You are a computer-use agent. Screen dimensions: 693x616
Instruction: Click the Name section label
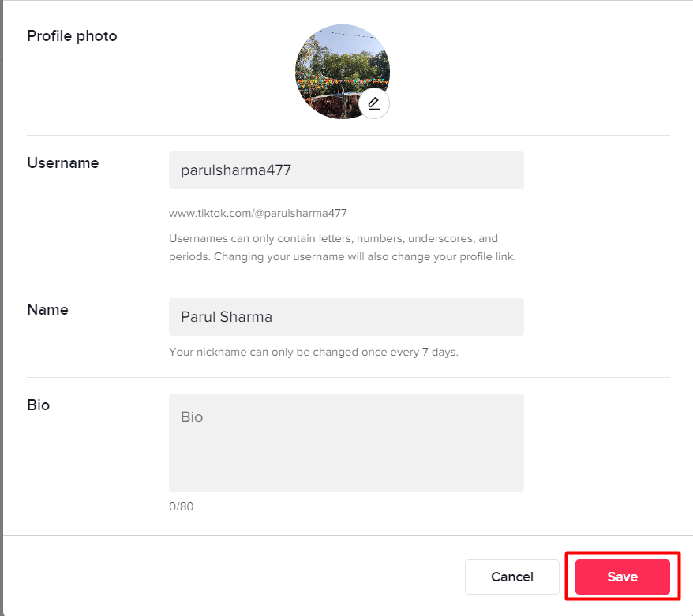point(47,310)
